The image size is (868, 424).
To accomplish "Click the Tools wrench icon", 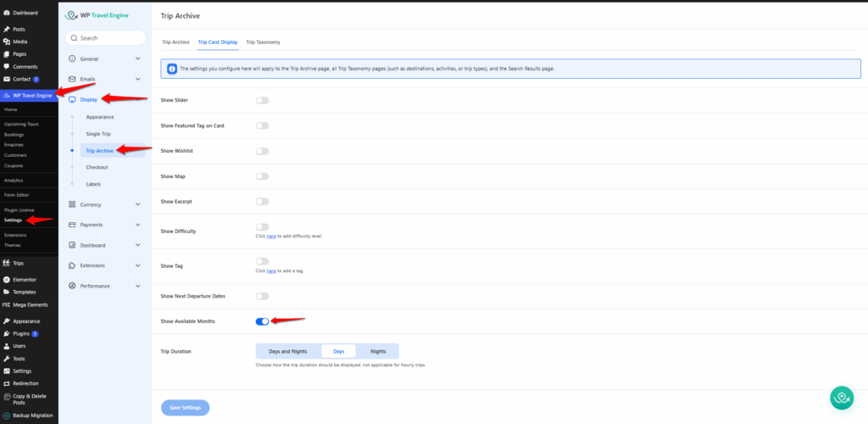I will [x=7, y=359].
